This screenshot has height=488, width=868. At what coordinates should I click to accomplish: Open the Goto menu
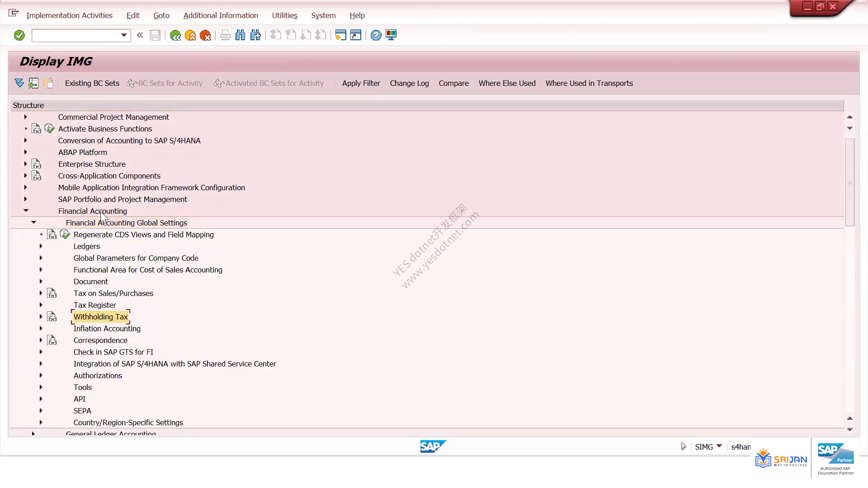click(x=161, y=15)
